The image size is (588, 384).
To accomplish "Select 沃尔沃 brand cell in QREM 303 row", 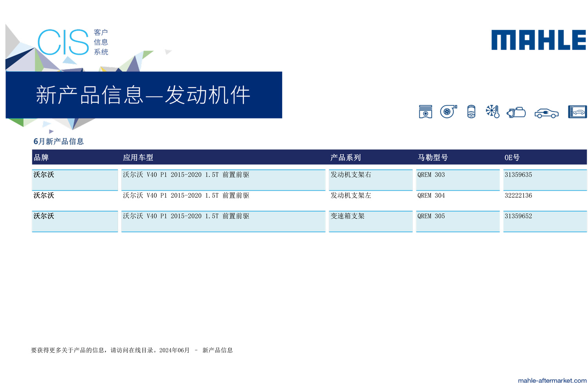I will 75,180.
